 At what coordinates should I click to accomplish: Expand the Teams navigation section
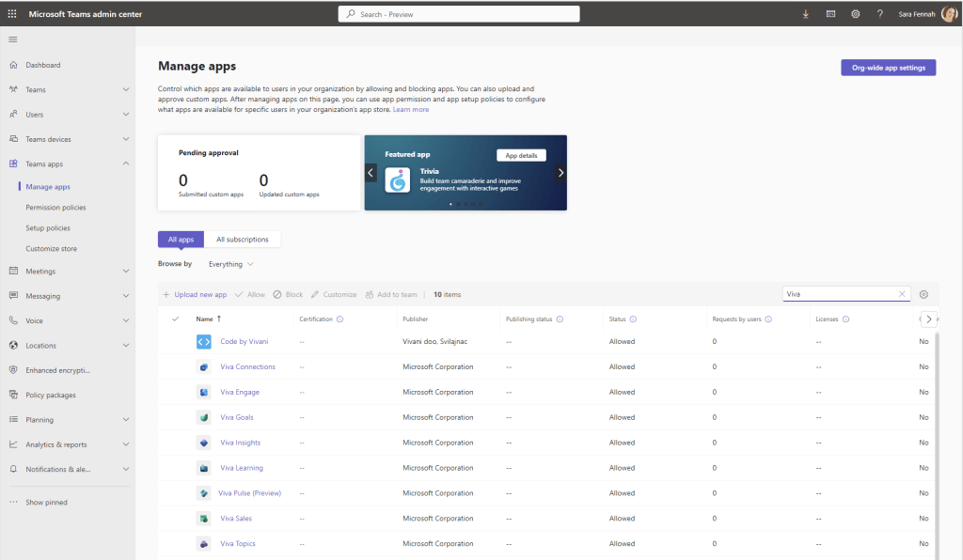126,90
